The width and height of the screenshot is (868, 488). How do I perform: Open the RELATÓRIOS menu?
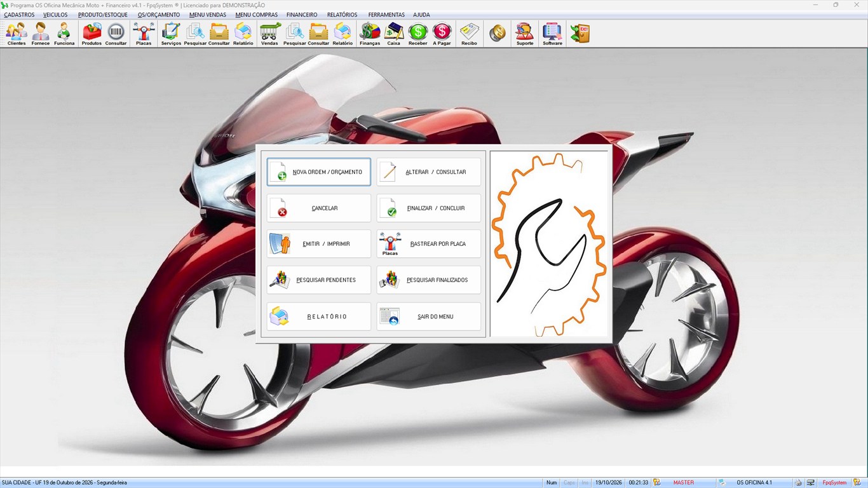click(342, 15)
